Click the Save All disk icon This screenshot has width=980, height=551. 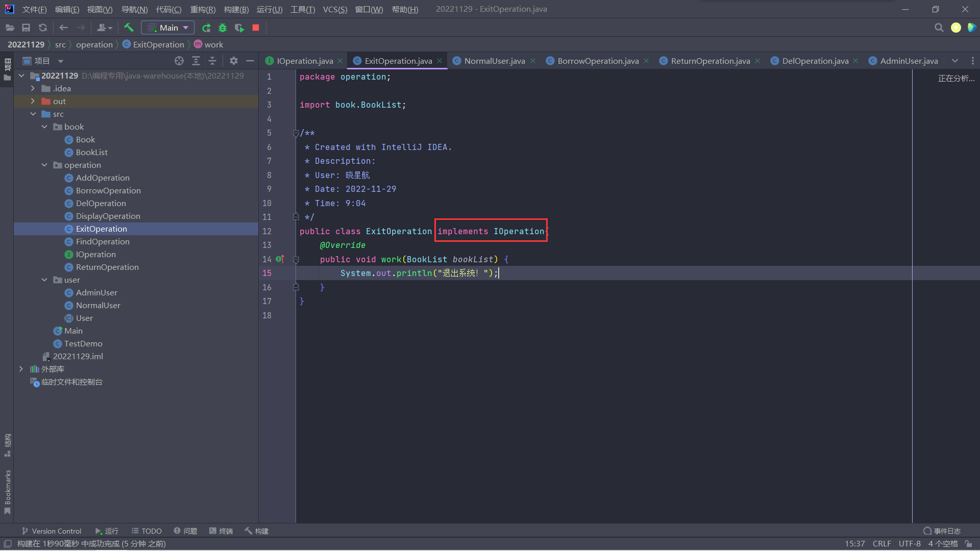[x=26, y=28]
